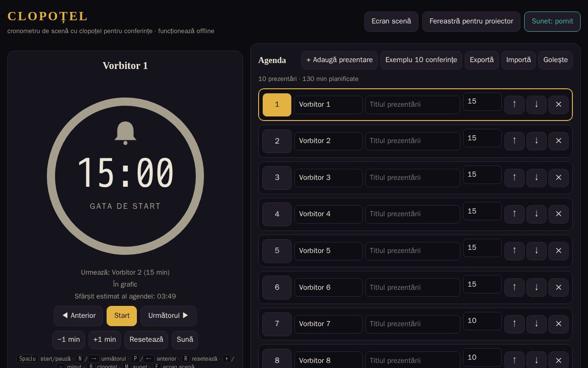The height and width of the screenshot is (368, 588).
Task: Move Vorbitor 6 down arrow
Action: click(537, 287)
